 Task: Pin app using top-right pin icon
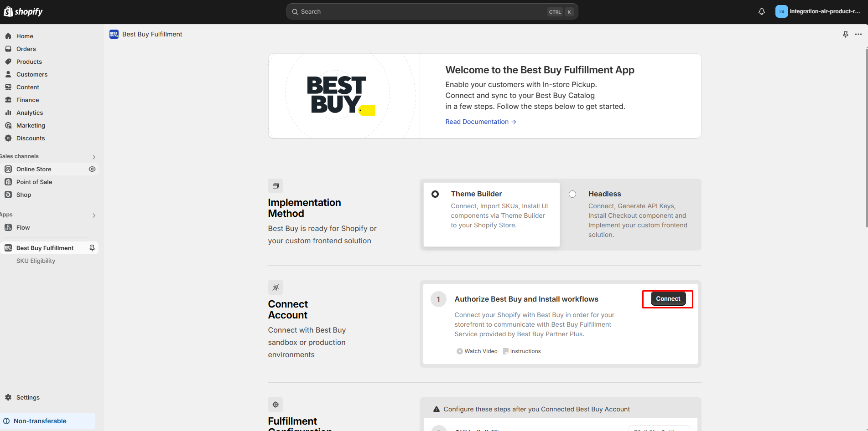tap(845, 34)
